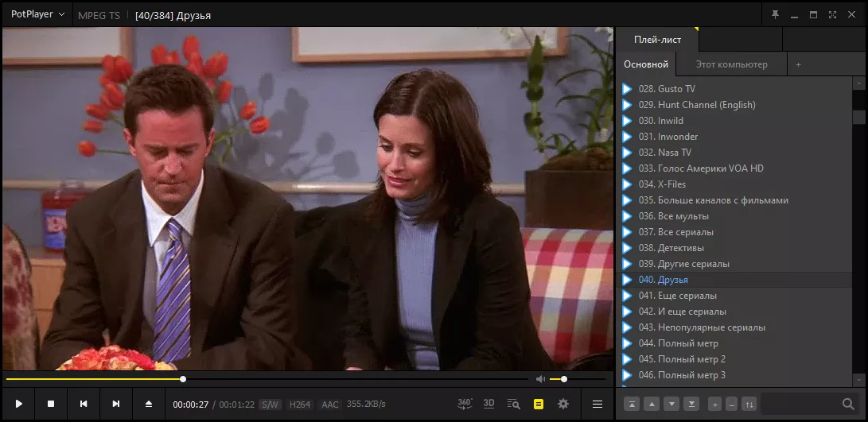Select channel 034. X-Files
The height and width of the screenshot is (422, 868).
point(734,184)
